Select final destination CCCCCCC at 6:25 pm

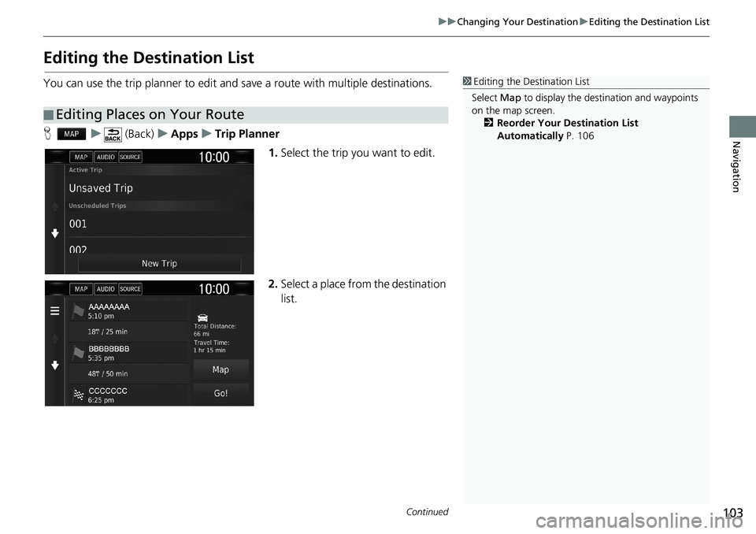click(128, 395)
